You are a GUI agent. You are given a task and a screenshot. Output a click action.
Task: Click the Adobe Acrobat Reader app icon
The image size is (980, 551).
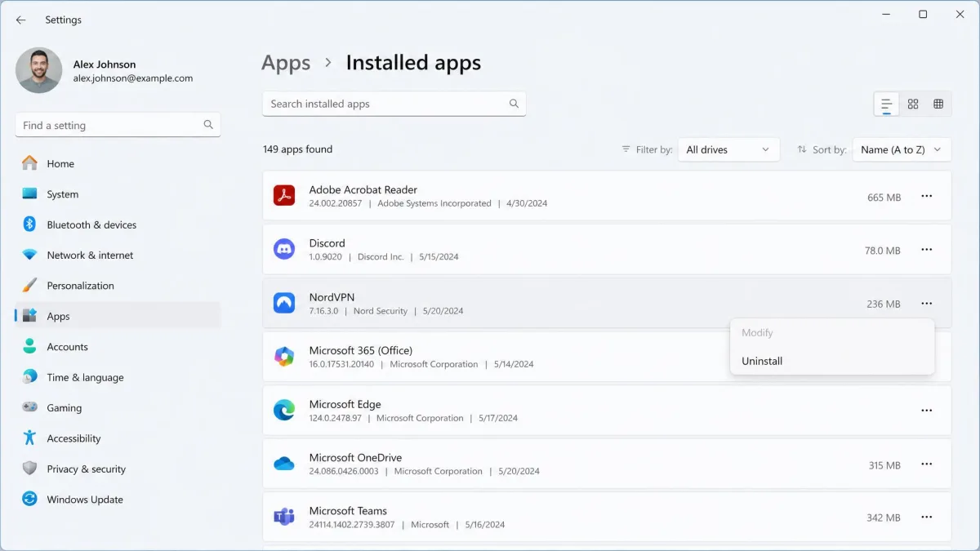pyautogui.click(x=284, y=196)
